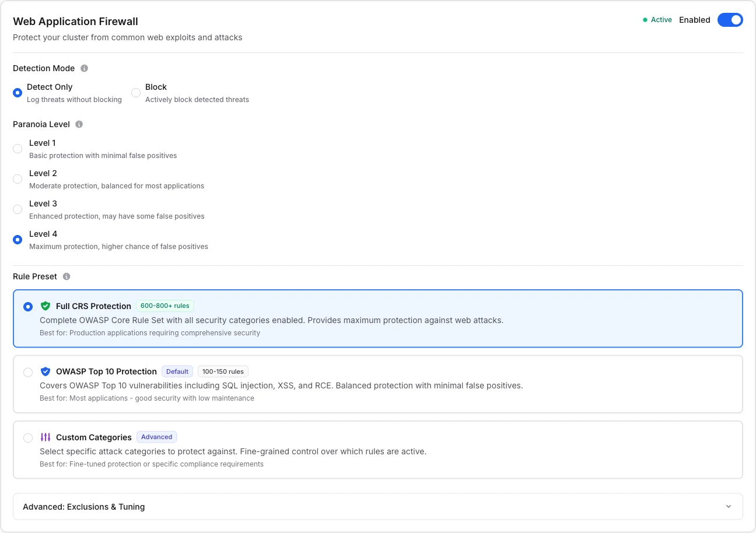756x533 pixels.
Task: Choose Paranoia Level 1 radio button
Action: coord(17,149)
